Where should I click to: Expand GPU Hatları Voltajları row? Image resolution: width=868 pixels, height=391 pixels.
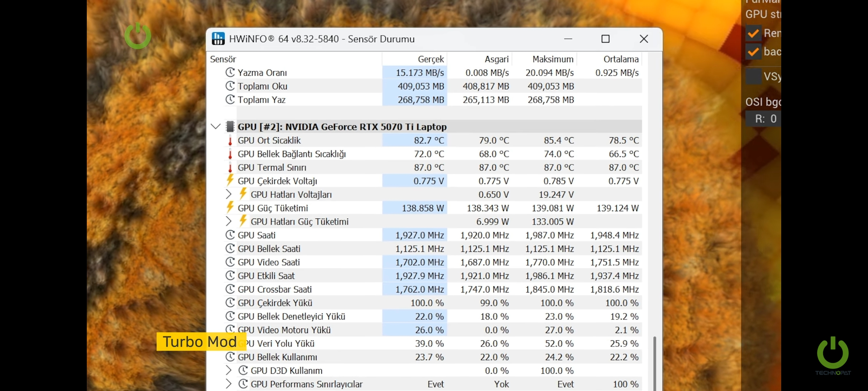coord(229,194)
